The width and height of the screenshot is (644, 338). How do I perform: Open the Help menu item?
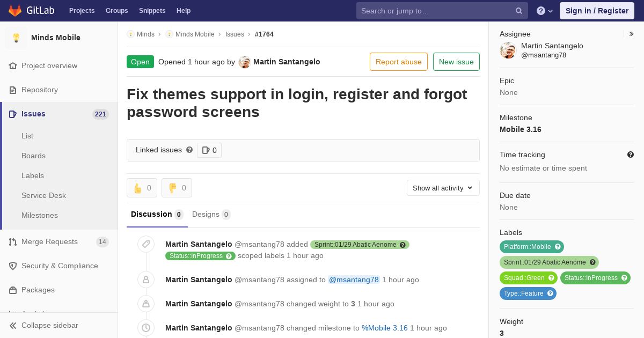[184, 11]
